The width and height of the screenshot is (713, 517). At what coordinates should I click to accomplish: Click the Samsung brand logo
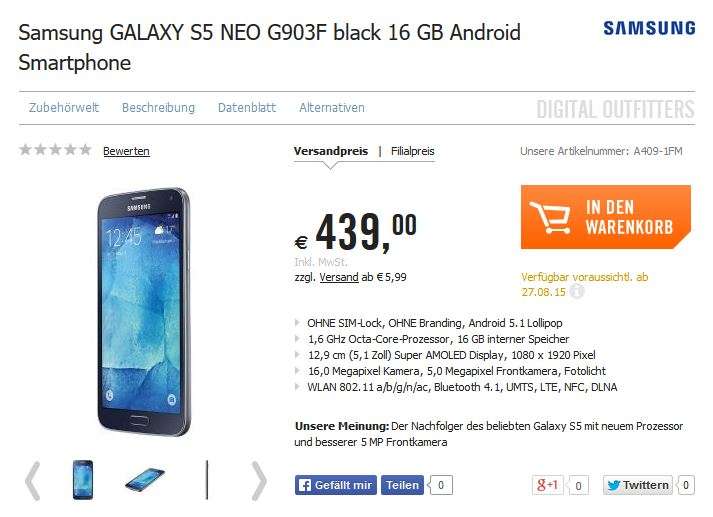coord(649,28)
